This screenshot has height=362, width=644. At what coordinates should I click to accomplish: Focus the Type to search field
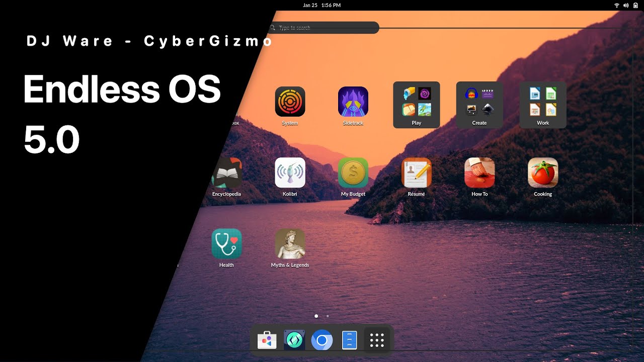(x=324, y=28)
